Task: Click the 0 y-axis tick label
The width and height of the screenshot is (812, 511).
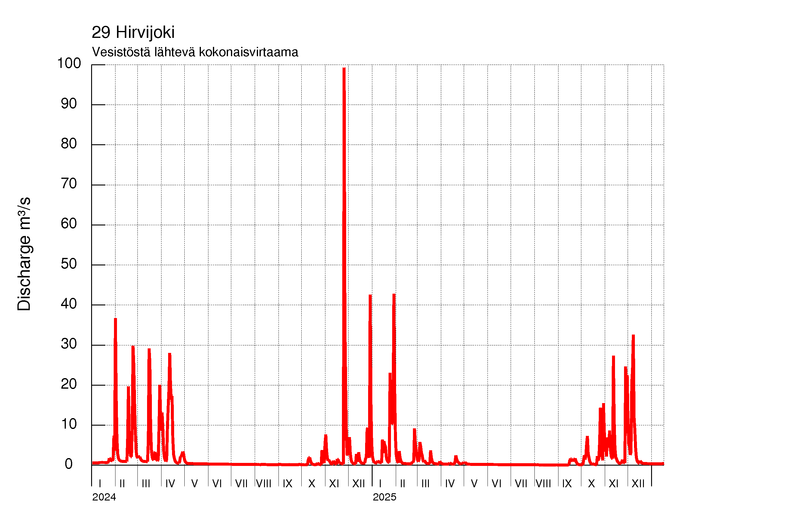Action: click(69, 464)
